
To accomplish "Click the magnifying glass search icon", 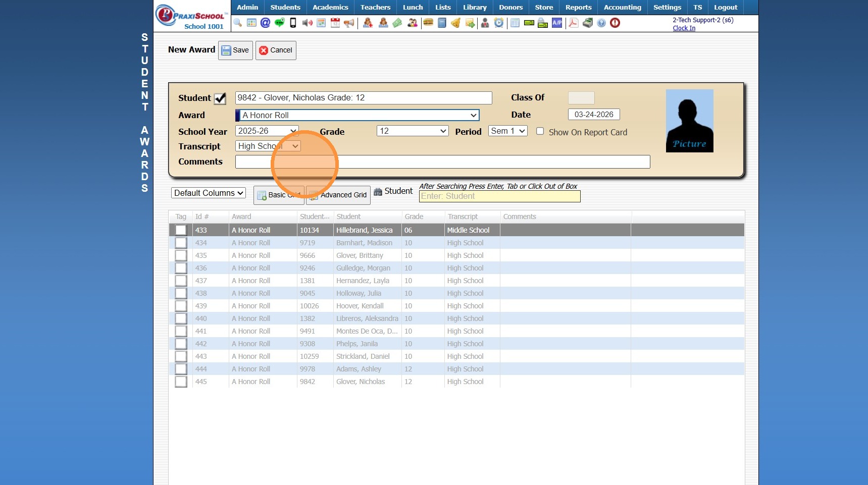I will pyautogui.click(x=238, y=23).
